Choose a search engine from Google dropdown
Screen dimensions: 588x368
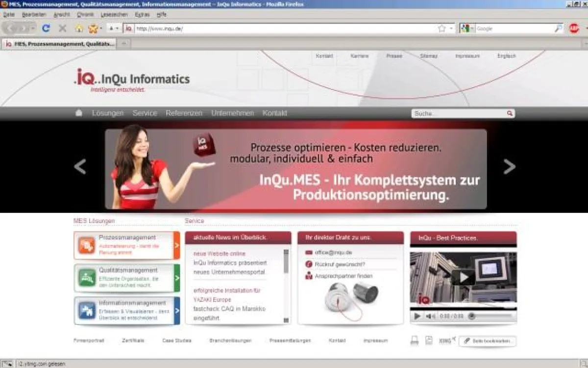pos(467,28)
